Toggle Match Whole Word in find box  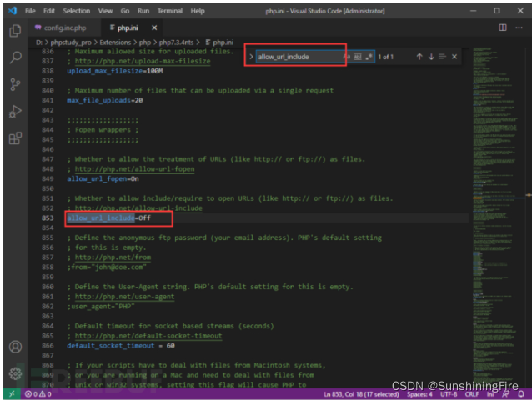pos(358,57)
